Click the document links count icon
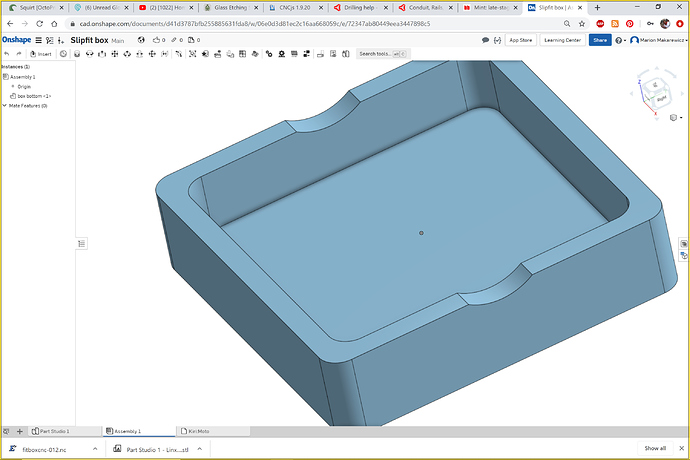 (x=177, y=40)
